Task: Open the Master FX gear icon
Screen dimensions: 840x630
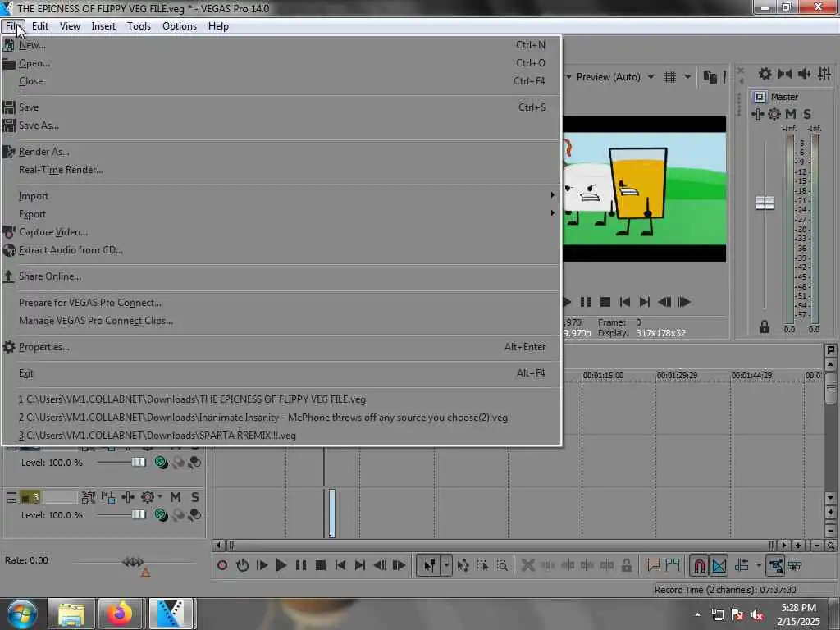Action: point(774,114)
